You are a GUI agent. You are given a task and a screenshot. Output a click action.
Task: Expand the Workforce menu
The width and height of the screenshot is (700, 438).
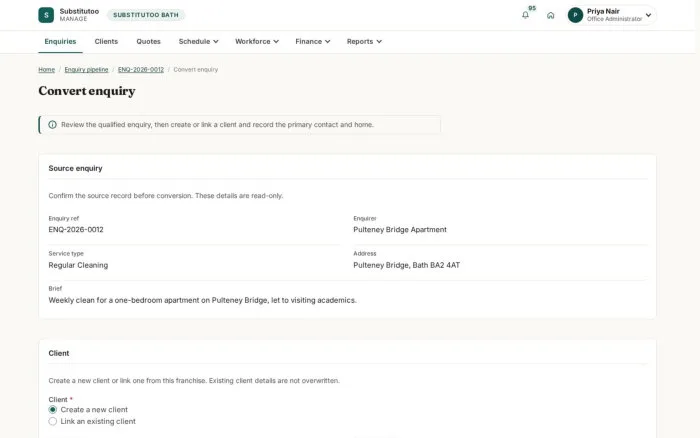pyautogui.click(x=257, y=42)
